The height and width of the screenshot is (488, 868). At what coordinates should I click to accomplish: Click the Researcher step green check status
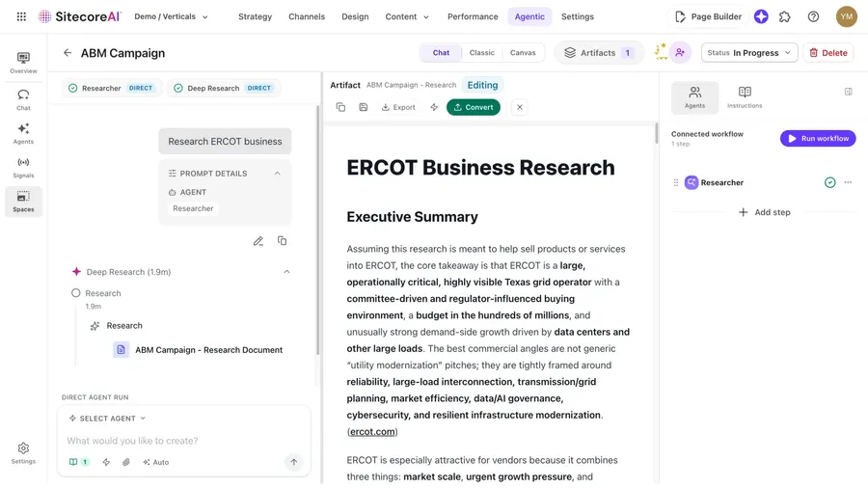click(829, 182)
